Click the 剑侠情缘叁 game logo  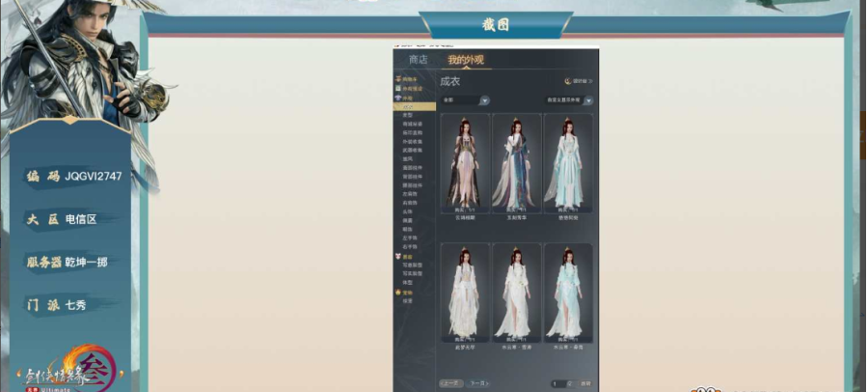68,368
